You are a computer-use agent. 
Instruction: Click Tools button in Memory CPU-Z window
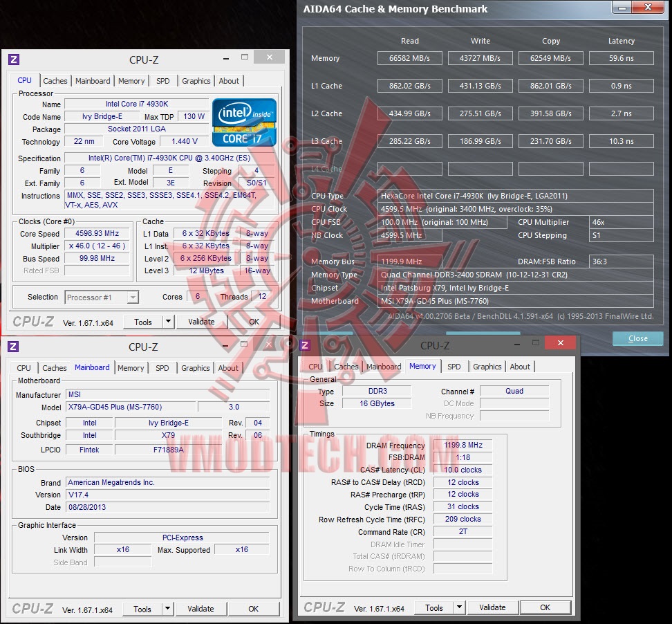(x=434, y=607)
